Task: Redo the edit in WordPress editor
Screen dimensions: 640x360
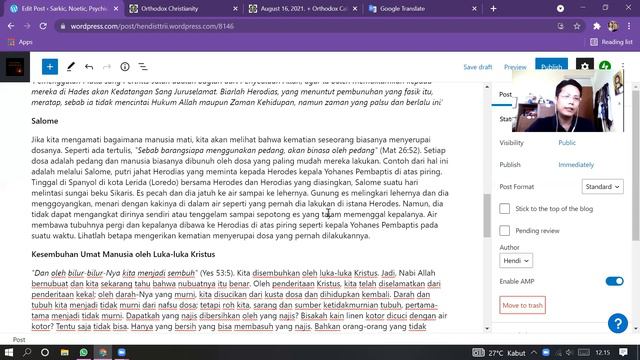Action: click(x=107, y=67)
